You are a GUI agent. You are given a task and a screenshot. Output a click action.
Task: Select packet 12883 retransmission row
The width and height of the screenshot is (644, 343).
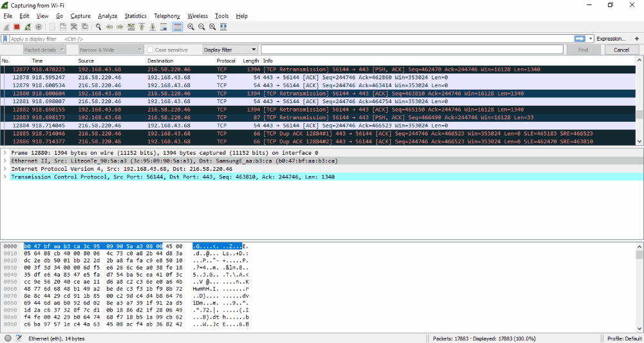[318, 117]
